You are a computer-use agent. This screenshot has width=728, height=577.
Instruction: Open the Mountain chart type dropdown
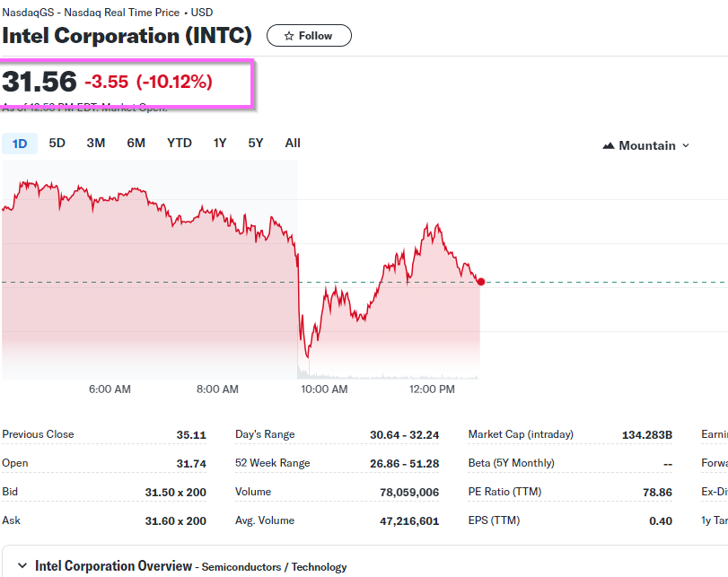[x=645, y=145]
